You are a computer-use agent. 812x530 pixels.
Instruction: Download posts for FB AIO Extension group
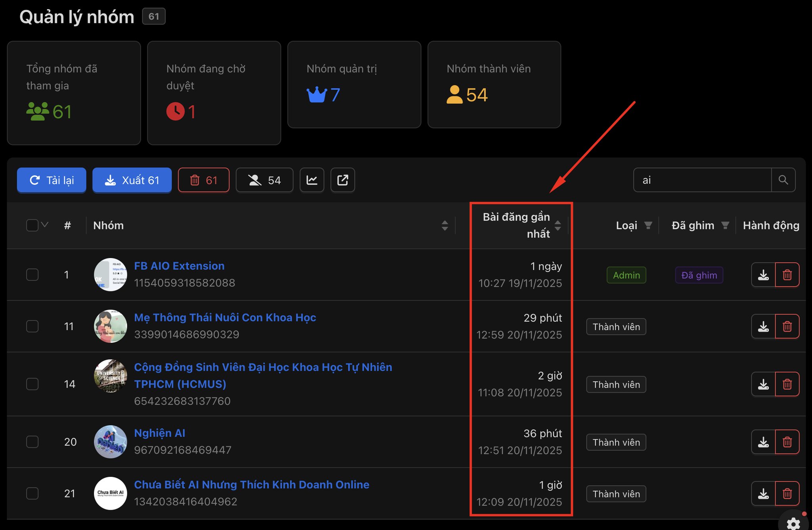click(x=763, y=275)
